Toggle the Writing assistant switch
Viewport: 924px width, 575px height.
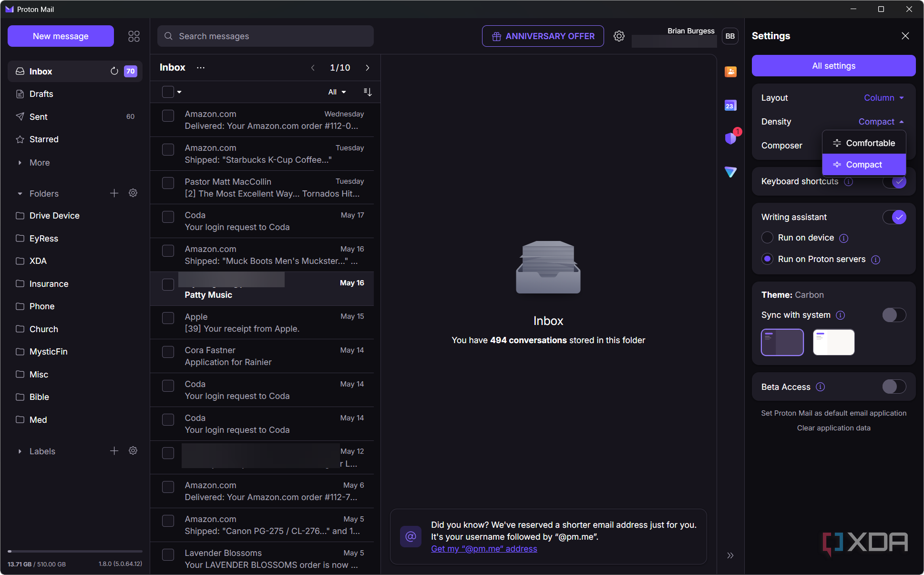click(894, 217)
